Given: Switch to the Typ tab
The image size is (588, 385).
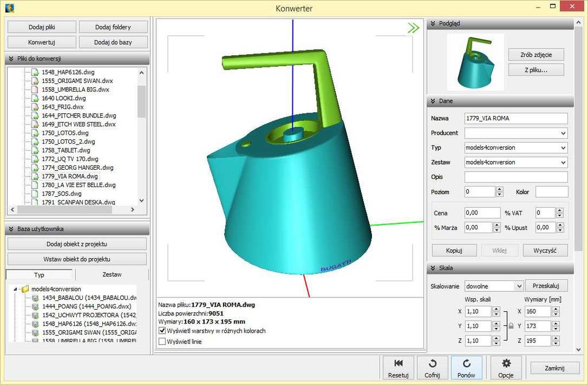Looking at the screenshot, I should (39, 275).
